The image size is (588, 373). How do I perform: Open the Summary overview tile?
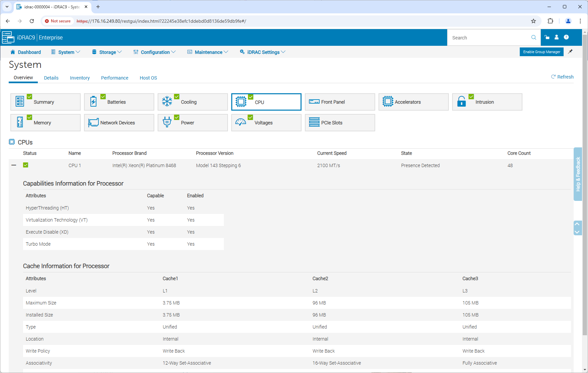click(x=46, y=102)
